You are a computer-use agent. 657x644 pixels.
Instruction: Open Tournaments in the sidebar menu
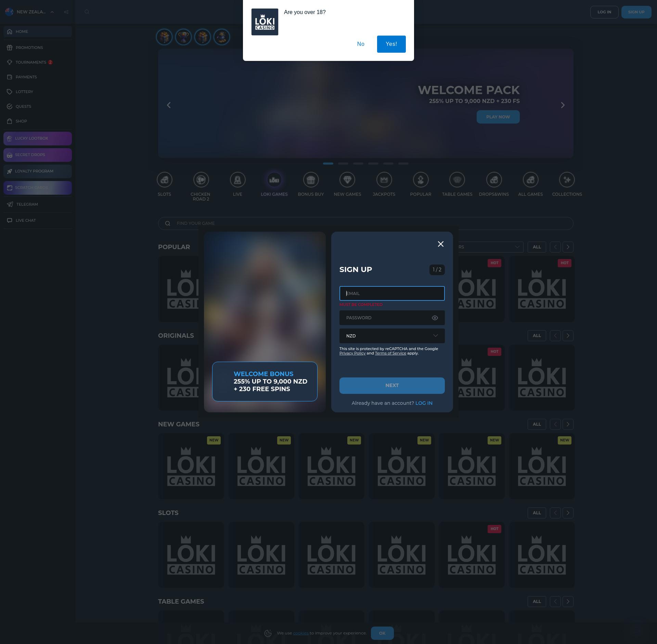click(31, 62)
